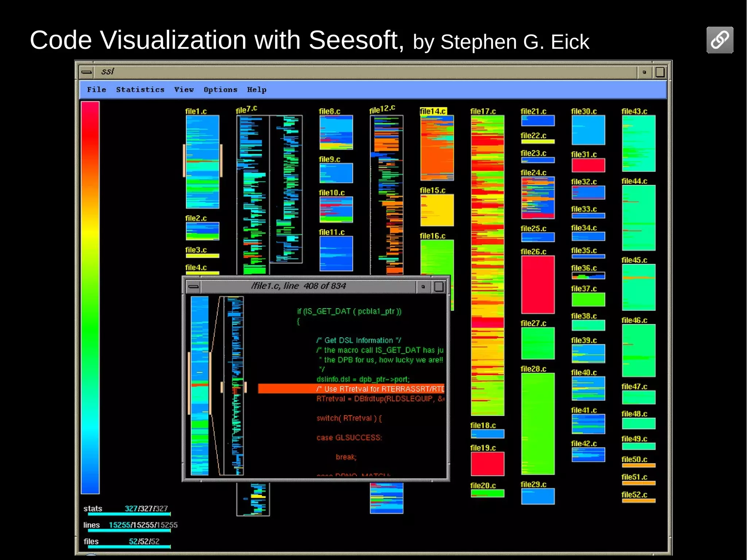Click the file3.c yellow bar
Screen dimensions: 747x560
202,256
